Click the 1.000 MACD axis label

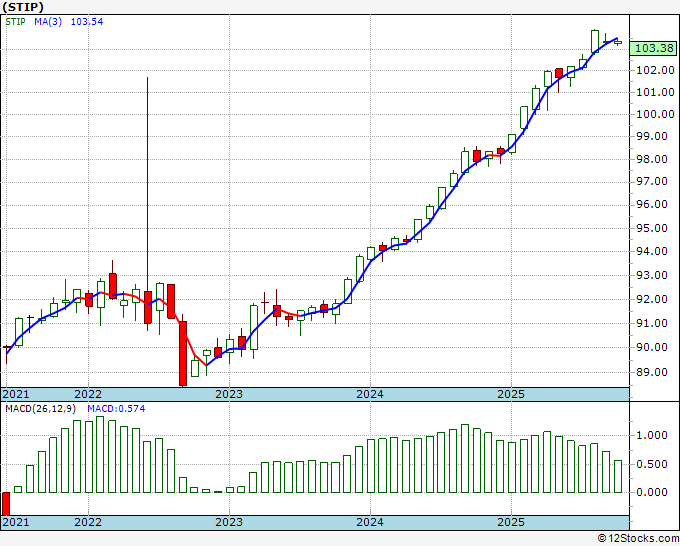coord(651,435)
